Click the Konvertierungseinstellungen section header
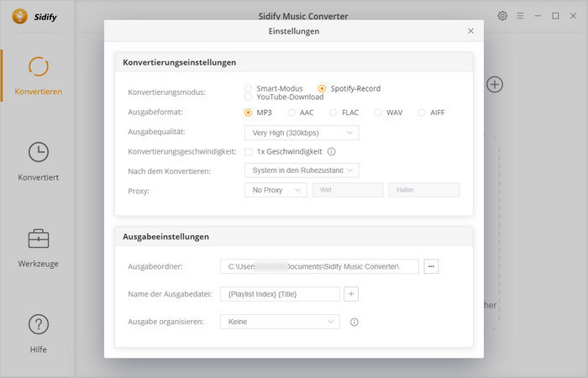This screenshot has height=378, width=588. click(179, 62)
